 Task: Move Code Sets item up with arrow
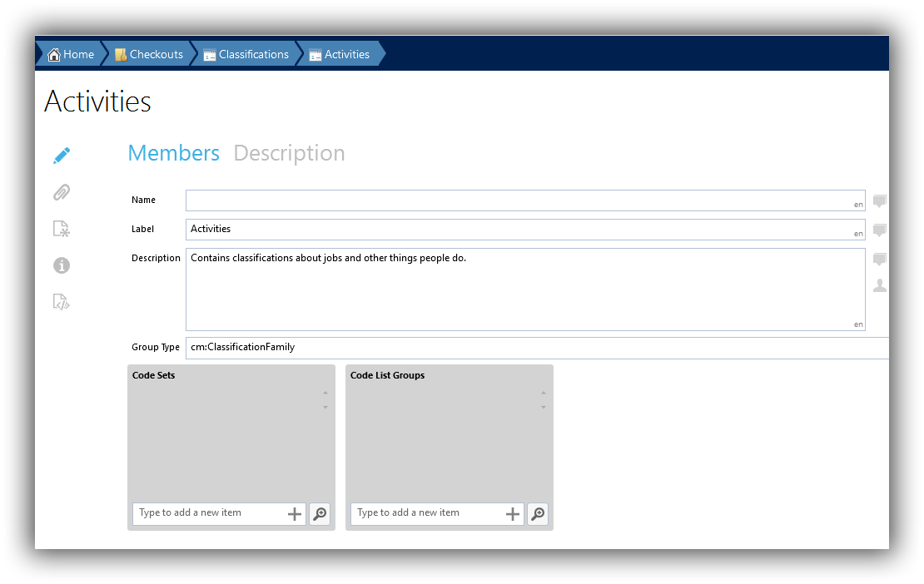[325, 393]
